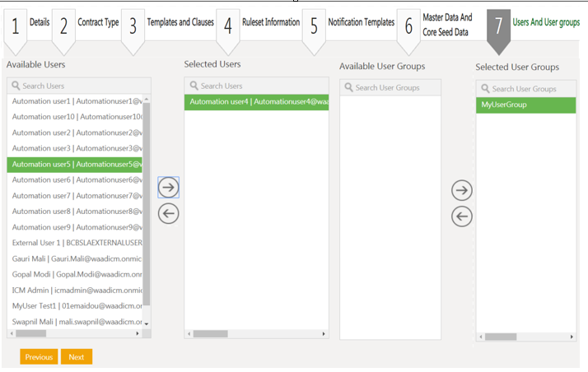Switch to step 3 Templates and Clauses
The image size is (588, 372).
169,24
